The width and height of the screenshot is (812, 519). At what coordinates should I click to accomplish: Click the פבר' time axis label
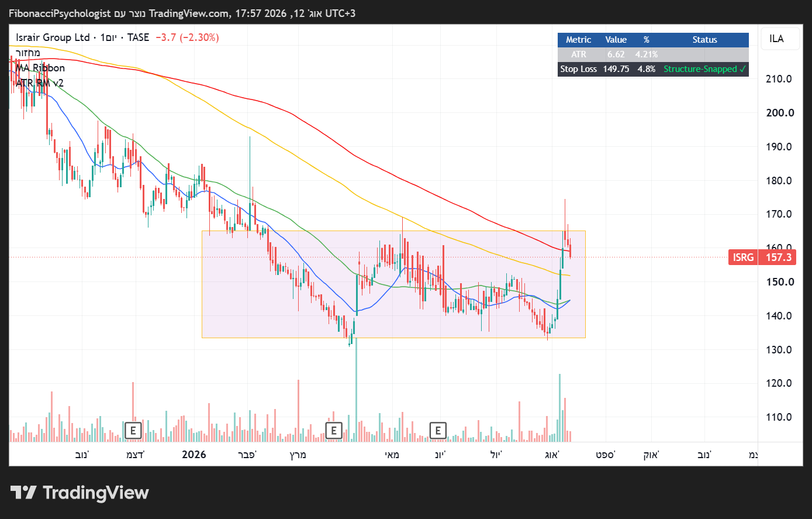[247, 455]
